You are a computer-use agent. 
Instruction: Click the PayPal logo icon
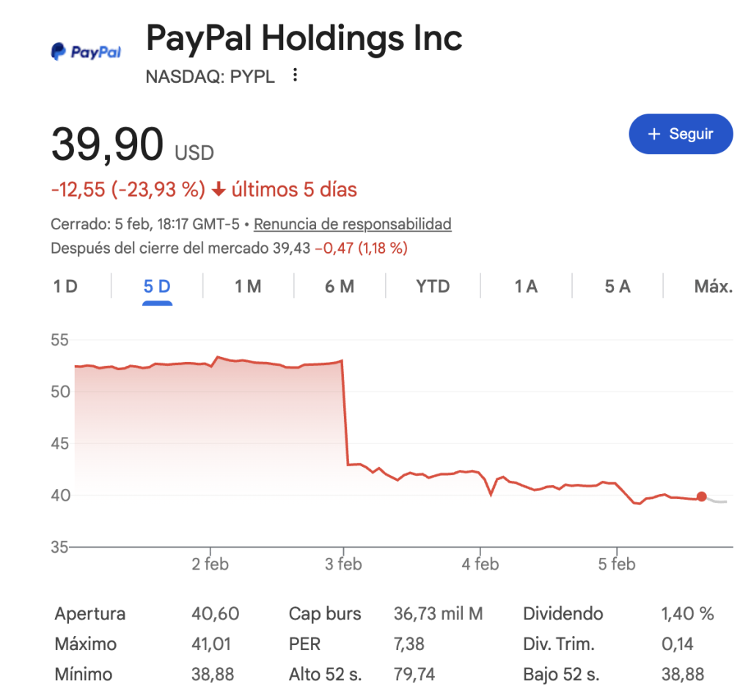pyautogui.click(x=56, y=50)
